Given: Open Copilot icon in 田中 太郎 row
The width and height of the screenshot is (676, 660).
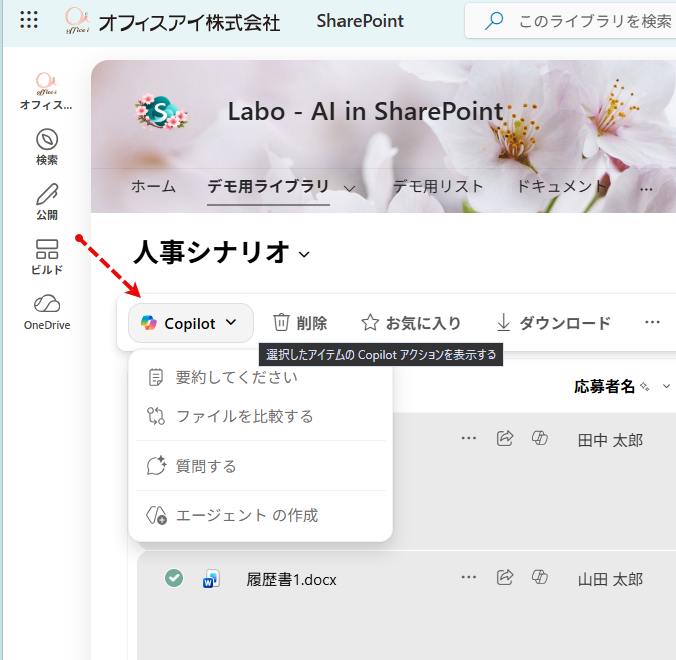Looking at the screenshot, I should click(x=539, y=438).
